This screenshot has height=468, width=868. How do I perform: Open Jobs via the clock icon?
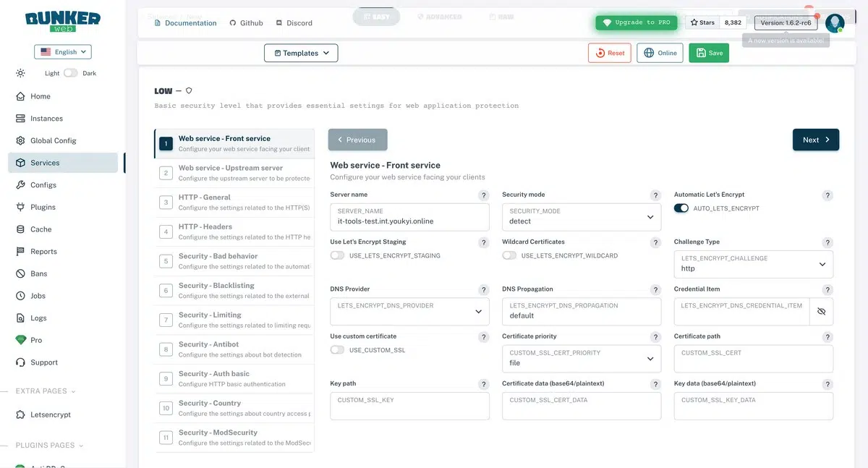click(x=20, y=296)
